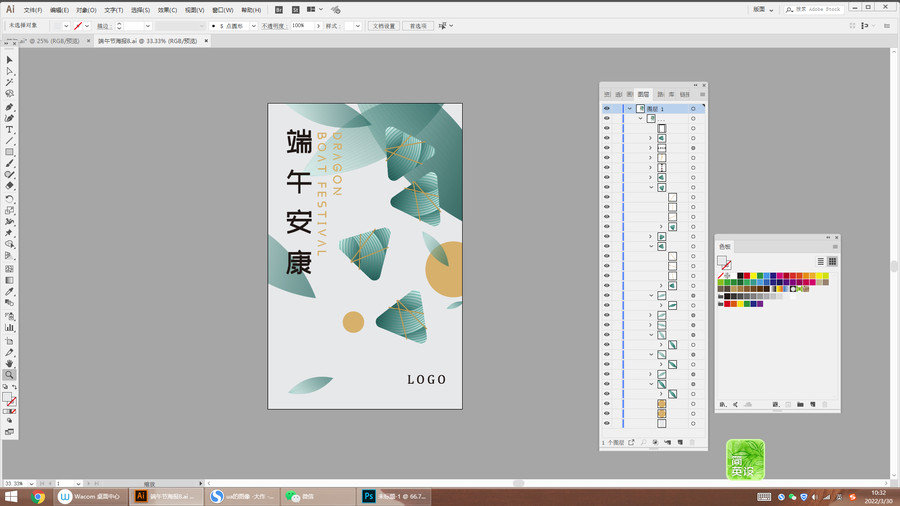This screenshot has width=900, height=506.
Task: Select the Magic Wand tool
Action: pos(9,83)
